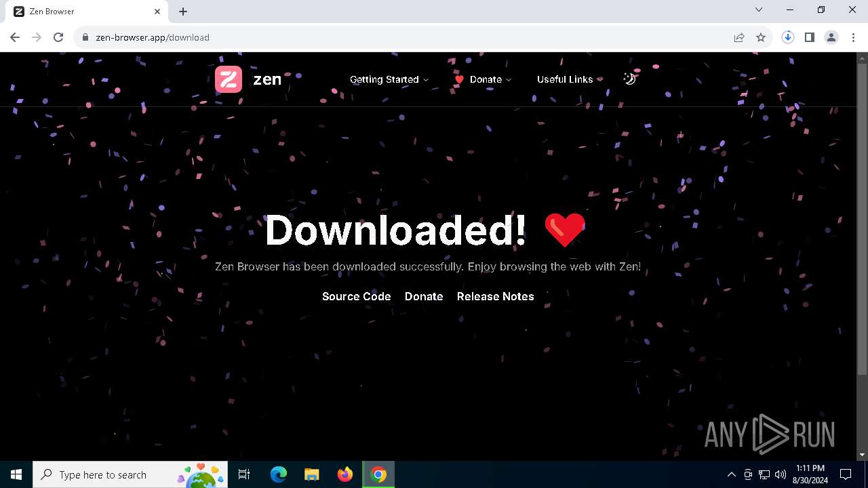868x488 pixels.
Task: Open the Windows Start menu
Action: point(16,474)
